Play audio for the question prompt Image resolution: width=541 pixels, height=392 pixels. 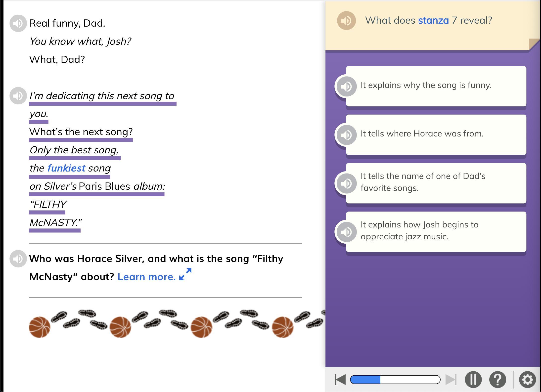click(x=346, y=21)
